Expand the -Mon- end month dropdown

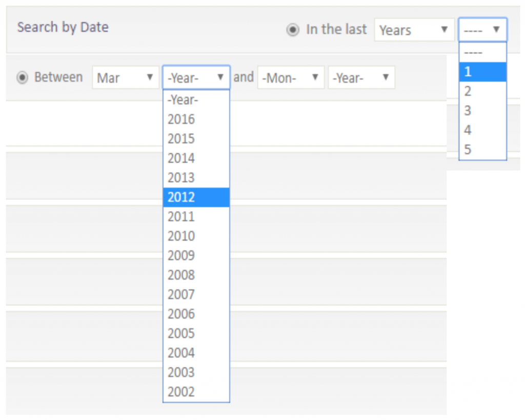coord(291,78)
